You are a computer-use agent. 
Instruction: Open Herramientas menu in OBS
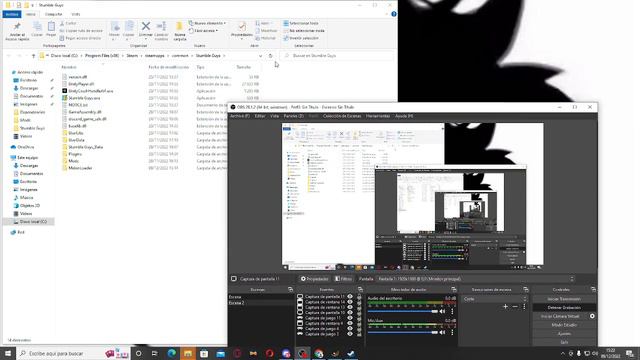(x=378, y=116)
